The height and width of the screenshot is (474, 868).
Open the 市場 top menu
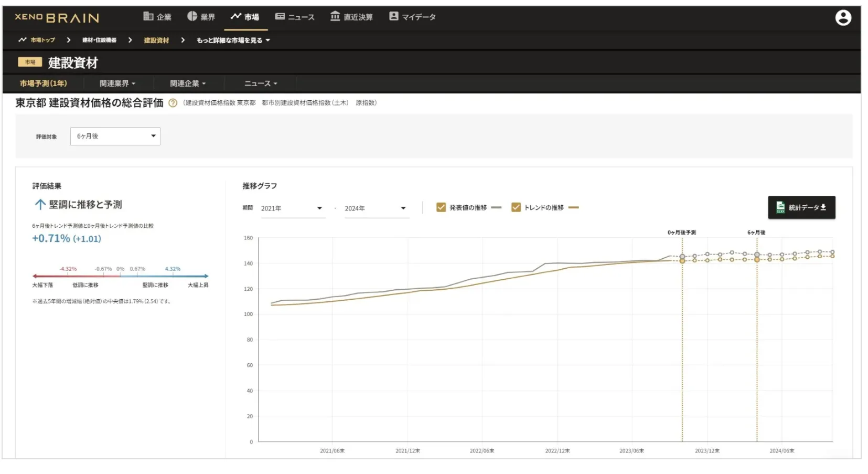coord(245,17)
